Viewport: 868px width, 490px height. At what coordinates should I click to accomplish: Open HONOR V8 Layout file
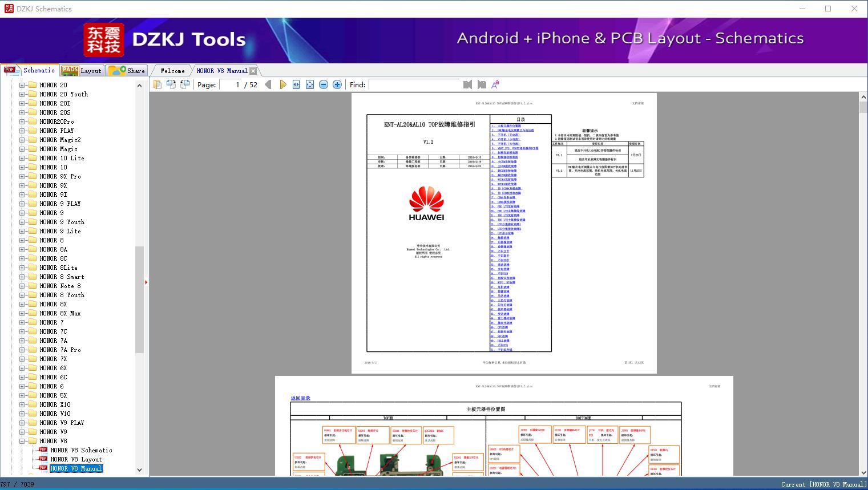(x=76, y=459)
